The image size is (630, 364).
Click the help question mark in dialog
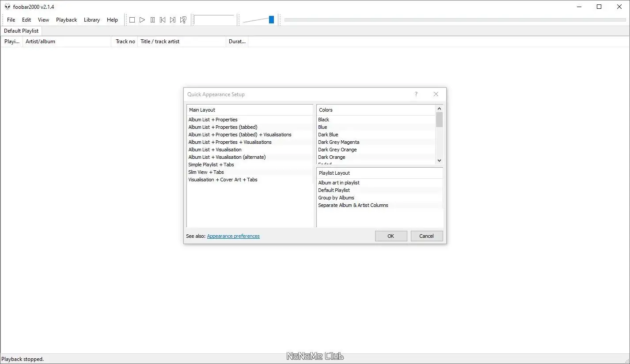pos(416,94)
